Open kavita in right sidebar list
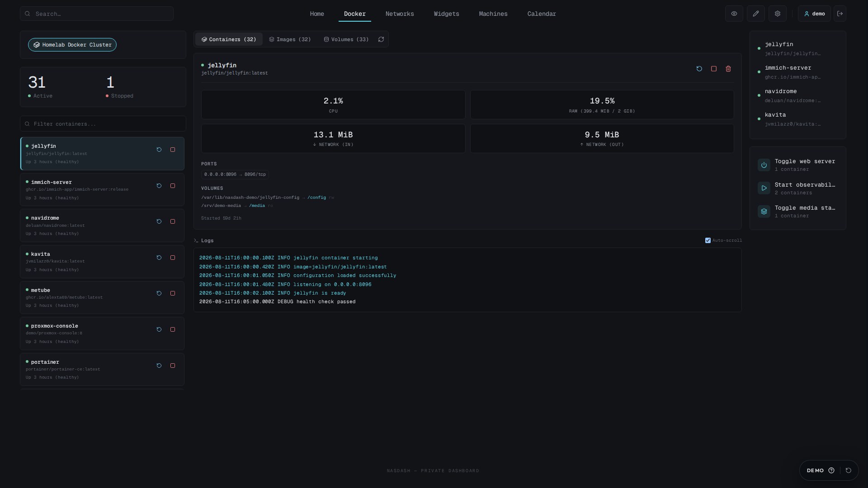The width and height of the screenshot is (868, 488). (797, 119)
